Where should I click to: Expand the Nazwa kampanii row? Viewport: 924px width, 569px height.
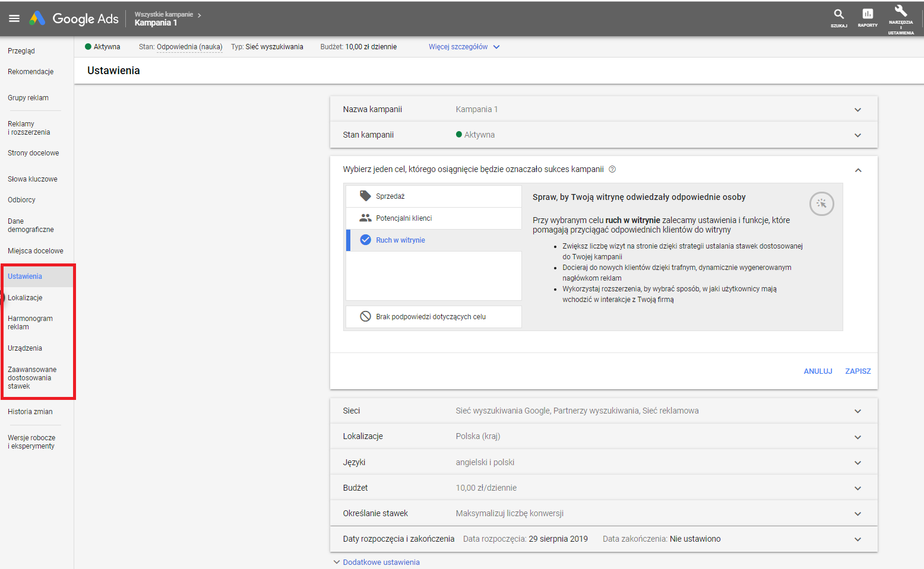pos(857,110)
